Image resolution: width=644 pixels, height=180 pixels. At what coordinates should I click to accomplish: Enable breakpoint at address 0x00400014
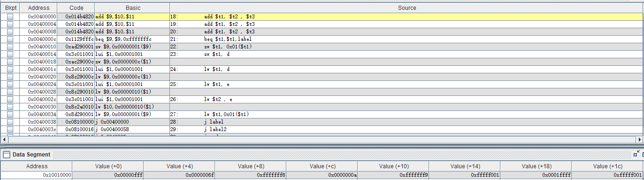(x=9, y=54)
